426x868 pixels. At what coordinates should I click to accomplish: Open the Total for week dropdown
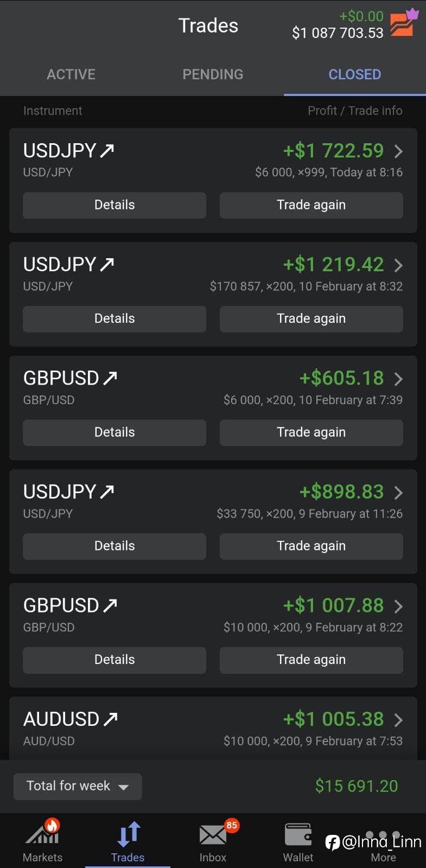coord(78,786)
